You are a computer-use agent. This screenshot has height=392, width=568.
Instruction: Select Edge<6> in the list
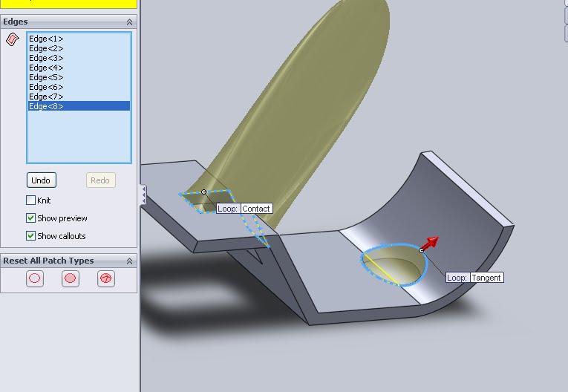(x=79, y=87)
